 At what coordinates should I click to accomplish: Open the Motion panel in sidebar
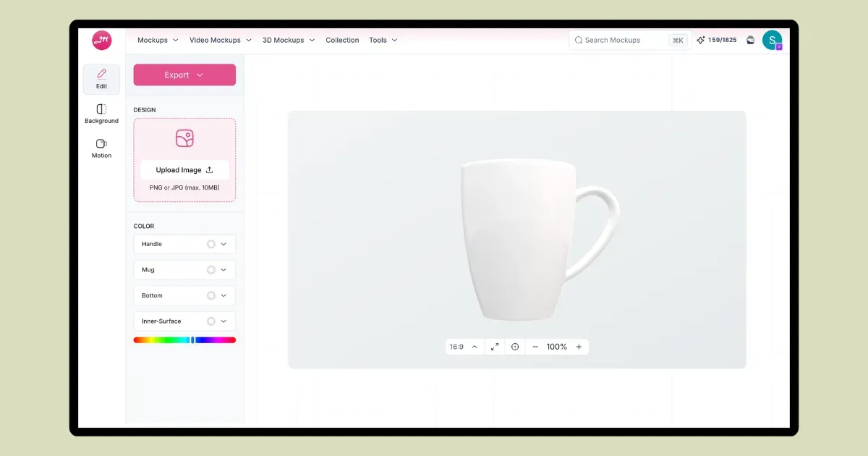(x=102, y=148)
